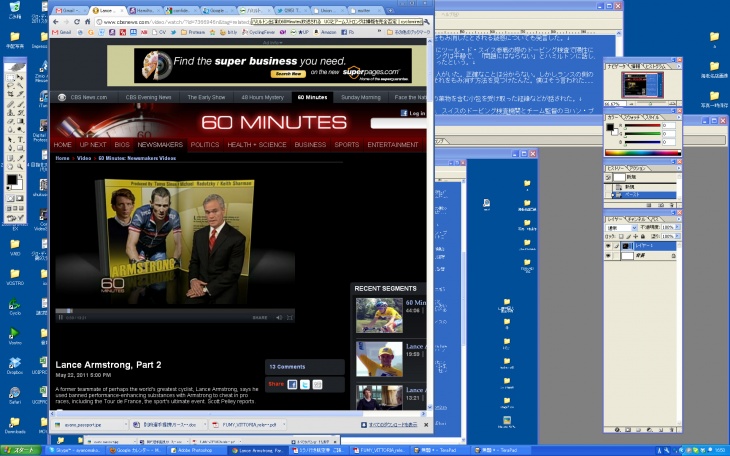
Task: Select the Type tool in Photoshop
Action: (20, 139)
